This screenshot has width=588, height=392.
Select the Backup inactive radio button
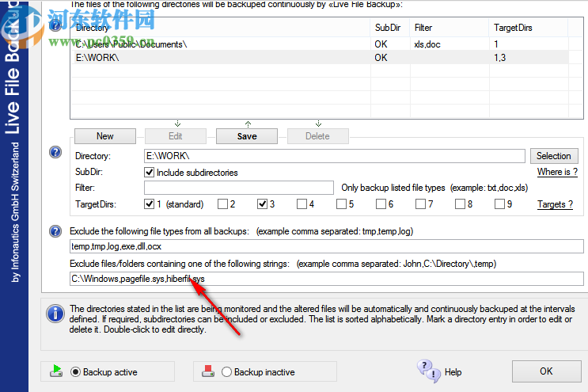tap(226, 371)
